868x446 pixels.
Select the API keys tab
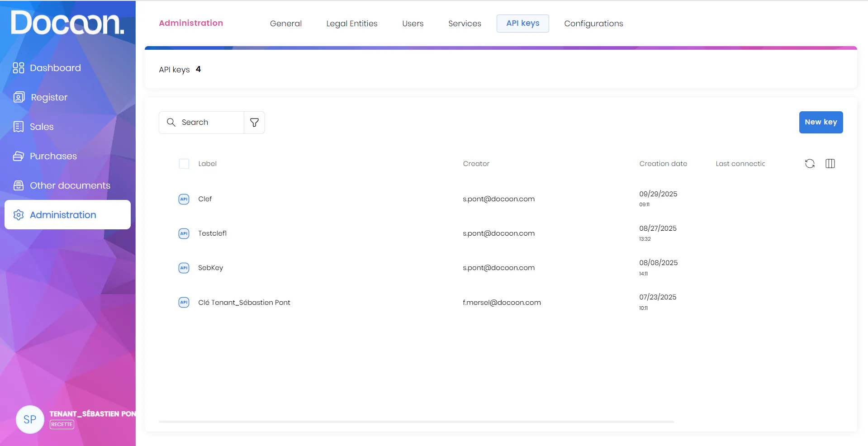523,24
